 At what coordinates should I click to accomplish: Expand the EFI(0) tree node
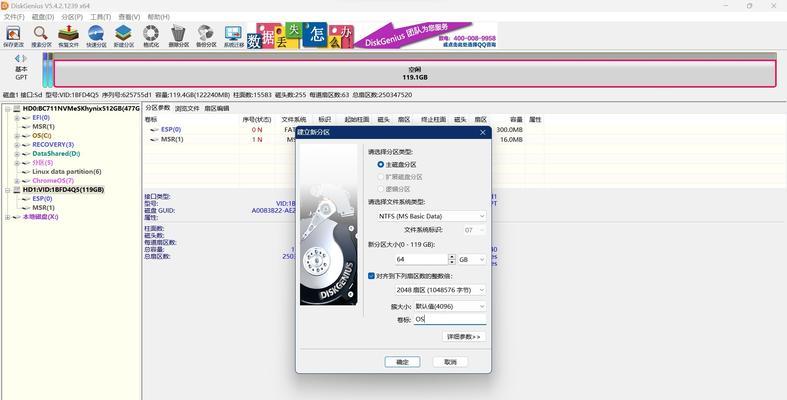(17, 117)
